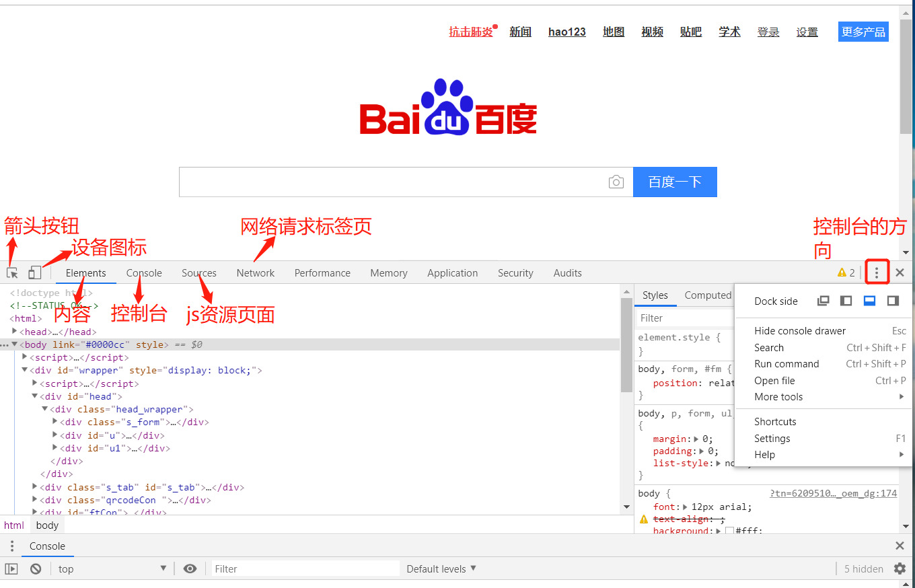
Task: Click the Baidu logo
Action: point(448,107)
